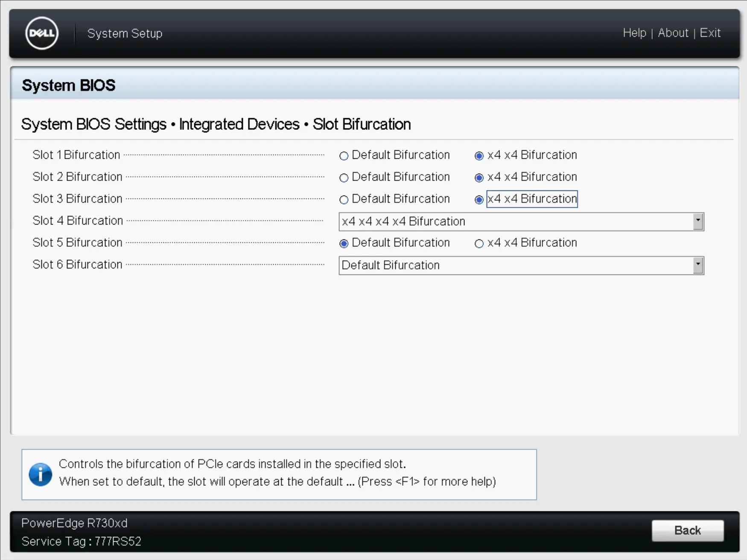Click the System BIOS heading
This screenshot has width=747, height=560.
click(69, 85)
